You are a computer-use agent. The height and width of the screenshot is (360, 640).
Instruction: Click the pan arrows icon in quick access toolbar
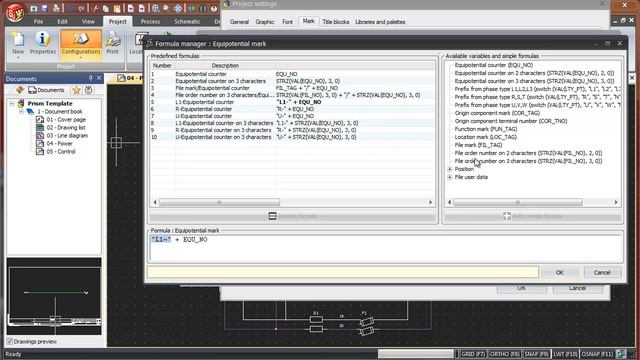(x=178, y=8)
